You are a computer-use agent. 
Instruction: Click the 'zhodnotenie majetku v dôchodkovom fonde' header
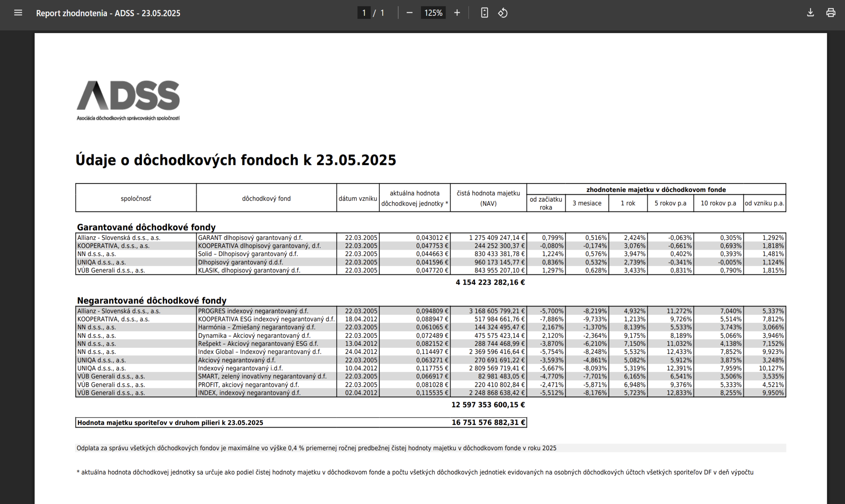pos(656,190)
